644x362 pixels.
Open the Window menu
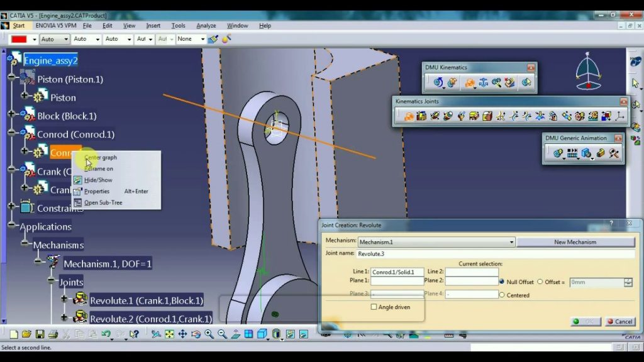237,26
